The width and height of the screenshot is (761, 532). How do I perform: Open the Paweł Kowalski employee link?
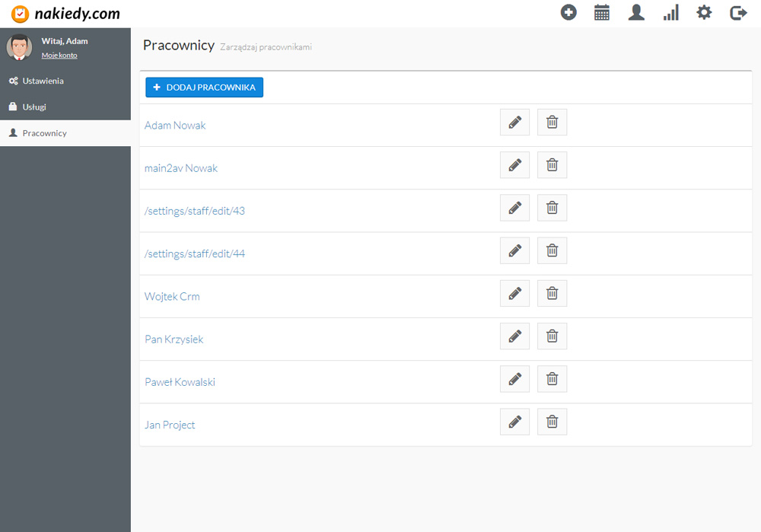tap(180, 381)
